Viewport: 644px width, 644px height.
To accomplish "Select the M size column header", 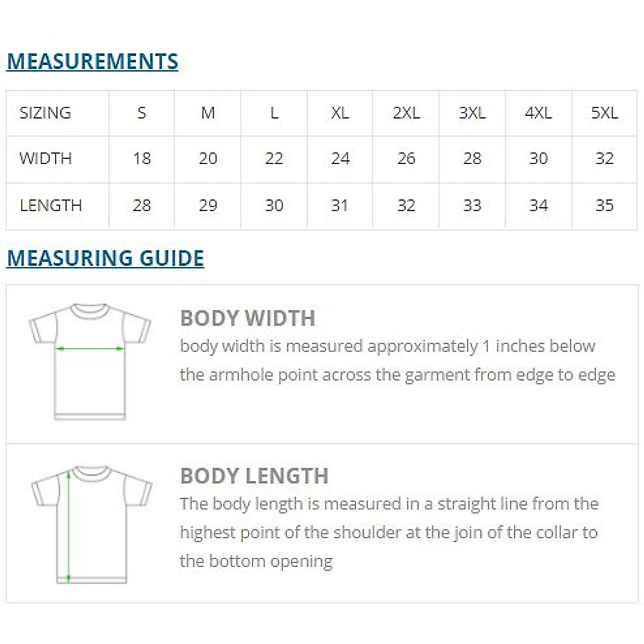I will (208, 113).
